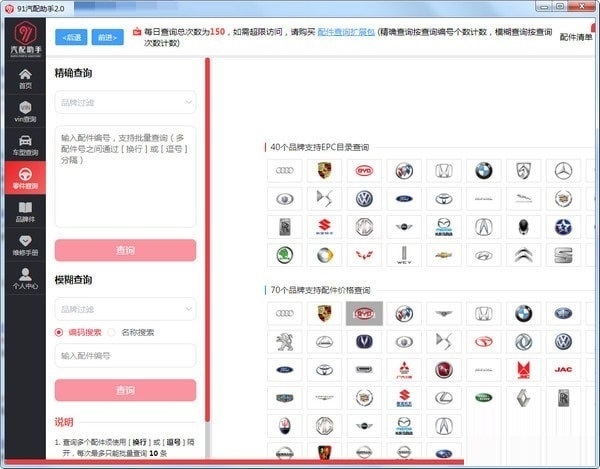This screenshot has width=600, height=469.
Task: Choose the Changan V logo
Action: pos(364,341)
